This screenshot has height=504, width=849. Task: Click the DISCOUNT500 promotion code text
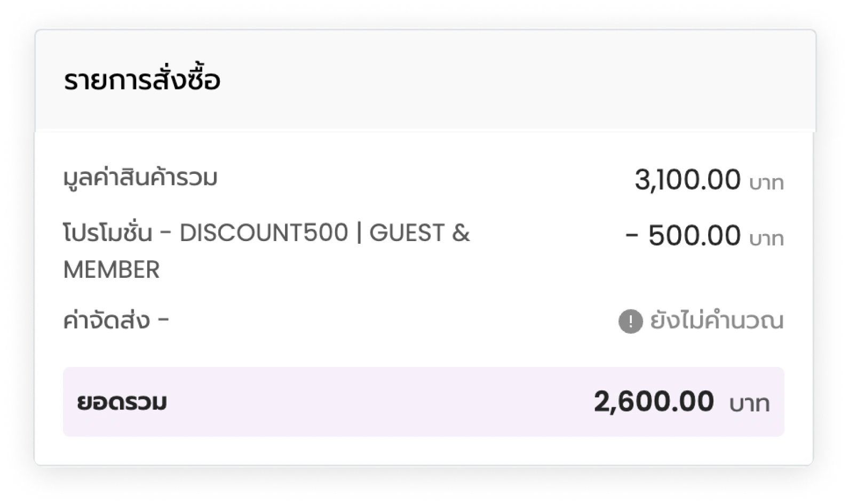click(x=264, y=233)
